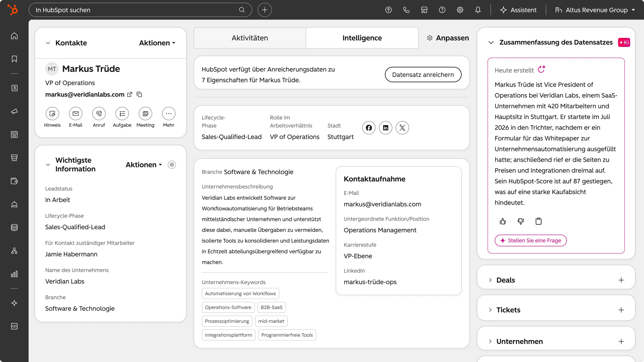The height and width of the screenshot is (362, 644).
Task: Open the Marketing megaphone sidebar icon
Action: pos(14,111)
